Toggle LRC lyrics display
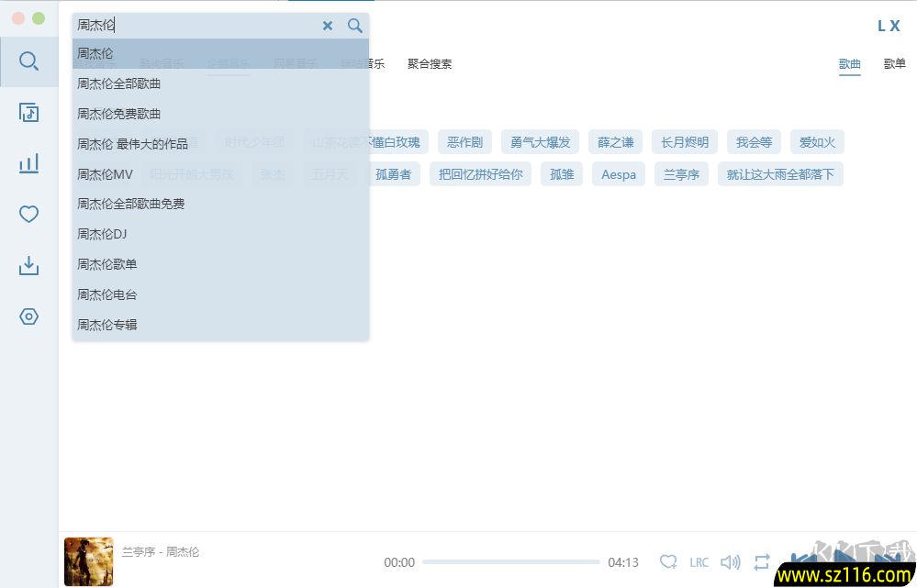This screenshot has width=917, height=588. point(699,562)
